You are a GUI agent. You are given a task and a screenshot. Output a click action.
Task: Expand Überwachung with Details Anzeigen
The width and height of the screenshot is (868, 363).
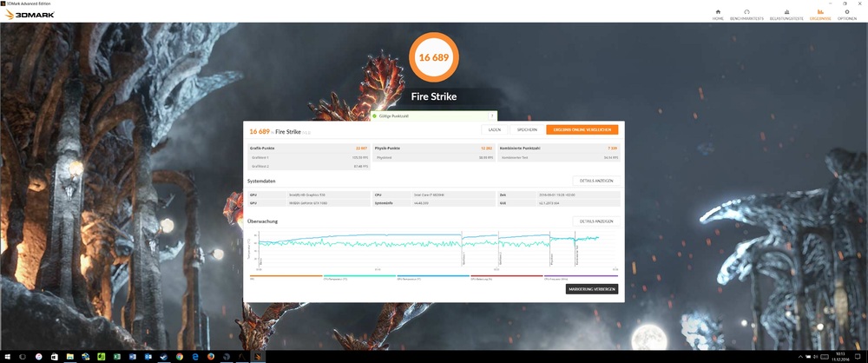[595, 221]
